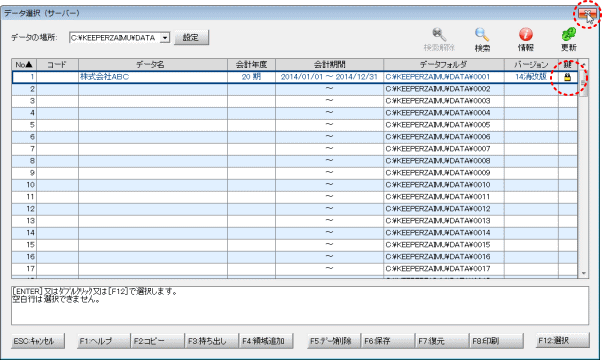Click the F3:持ち出し button
Viewport: 602px width, 360px height.
pos(212,341)
